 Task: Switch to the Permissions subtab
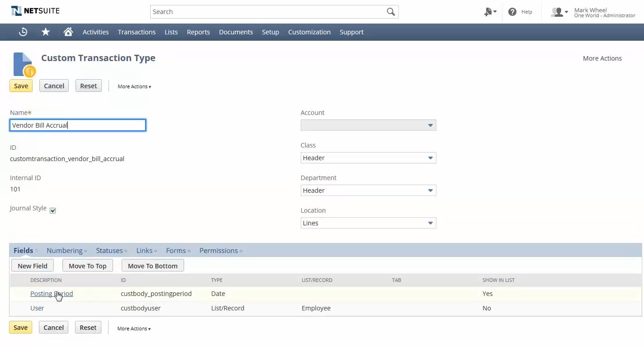point(218,251)
